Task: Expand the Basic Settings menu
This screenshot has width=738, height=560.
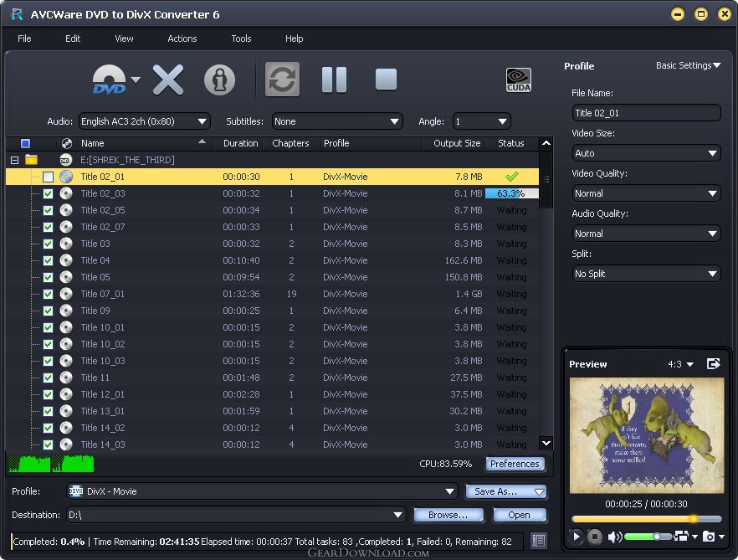Action: click(688, 65)
